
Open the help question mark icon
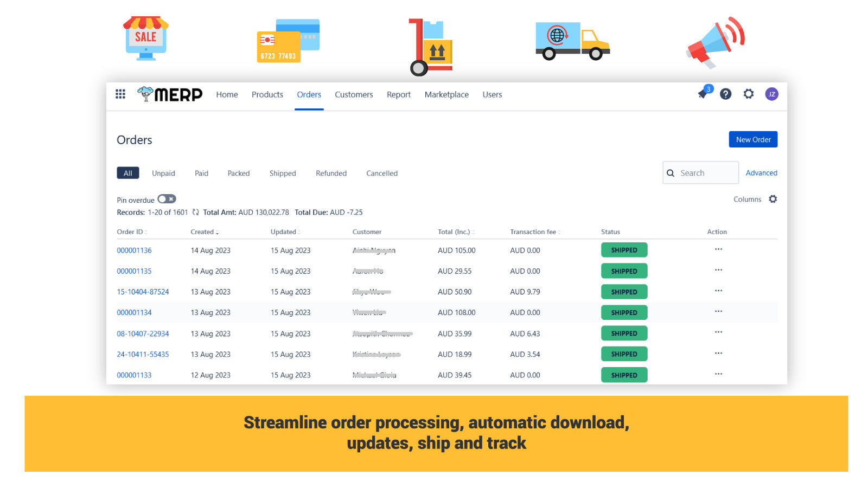coord(726,94)
